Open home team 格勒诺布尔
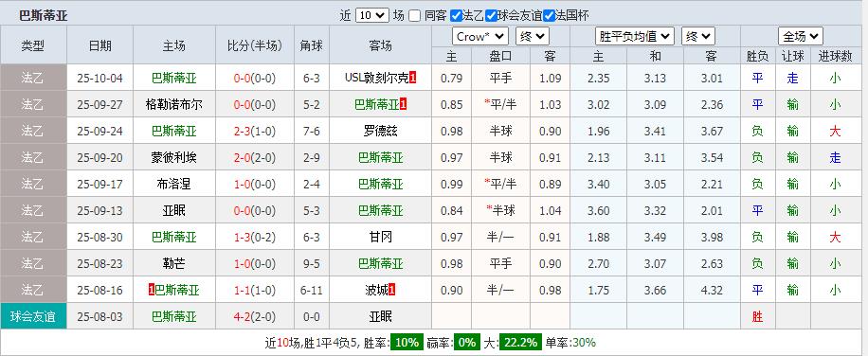 coord(174,104)
